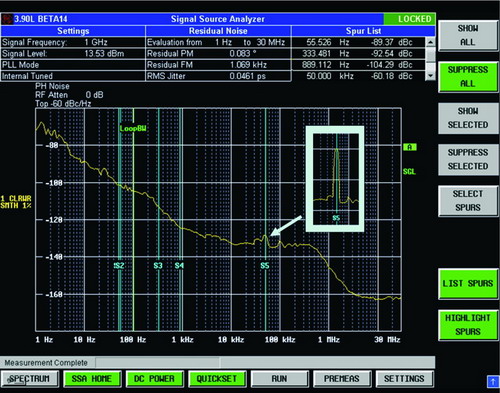Click the RUN button
The width and height of the screenshot is (500, 393).
coord(279,379)
